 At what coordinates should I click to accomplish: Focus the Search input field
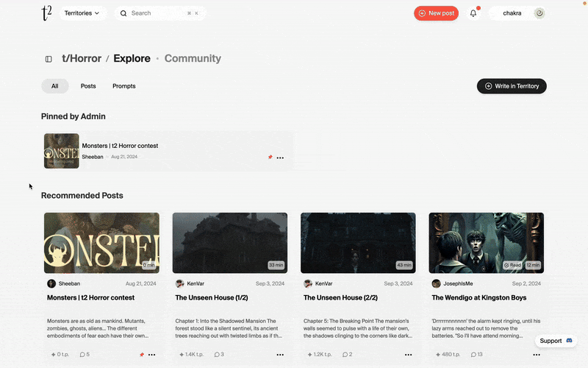pyautogui.click(x=160, y=13)
